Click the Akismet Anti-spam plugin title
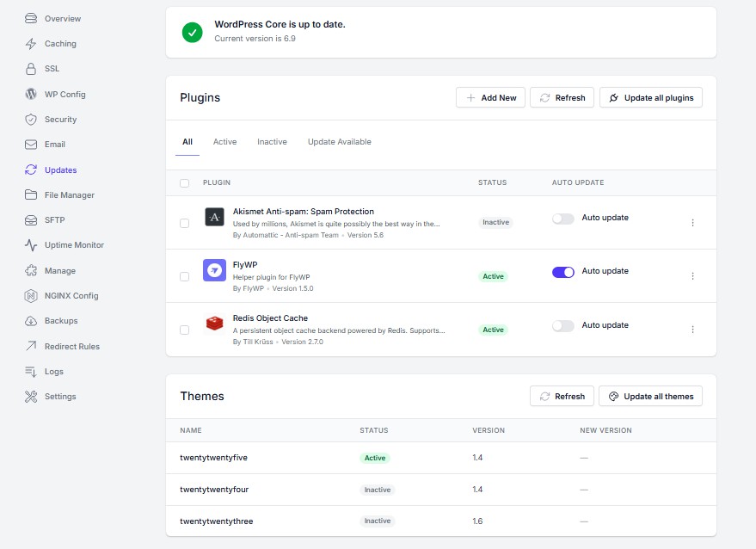 click(x=304, y=212)
